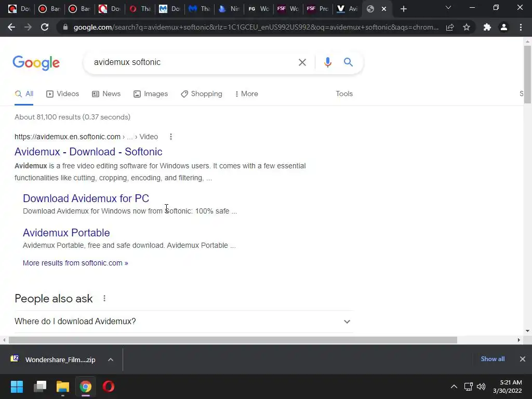The height and width of the screenshot is (399, 532).
Task: Click scroll down arrow of page
Action: (x=527, y=331)
